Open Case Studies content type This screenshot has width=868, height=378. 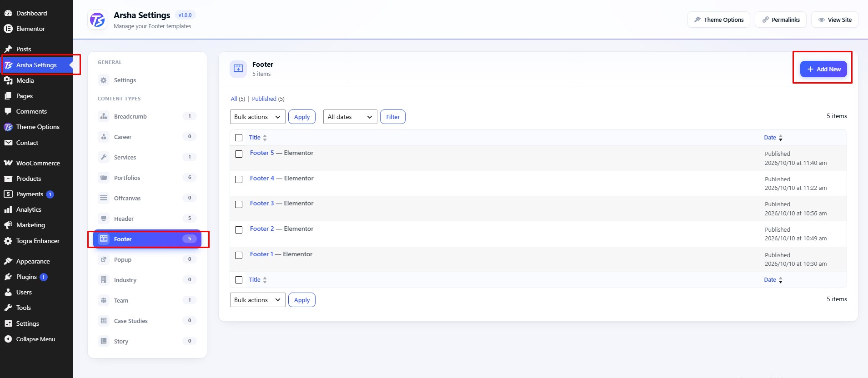(147, 321)
